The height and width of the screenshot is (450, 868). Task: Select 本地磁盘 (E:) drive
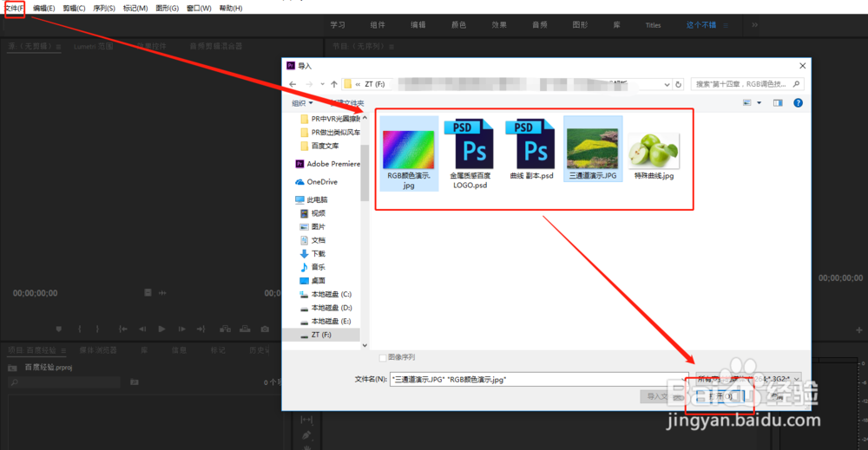pos(325,321)
